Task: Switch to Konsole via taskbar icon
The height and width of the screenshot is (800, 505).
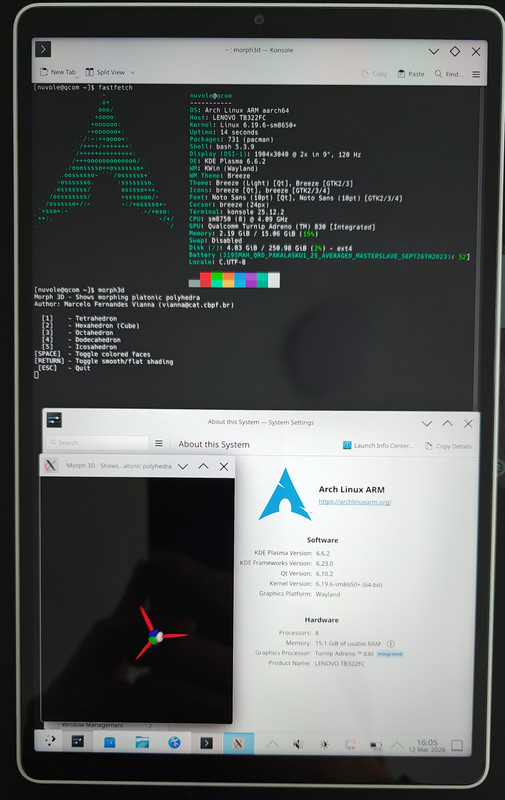Action: pos(206,743)
